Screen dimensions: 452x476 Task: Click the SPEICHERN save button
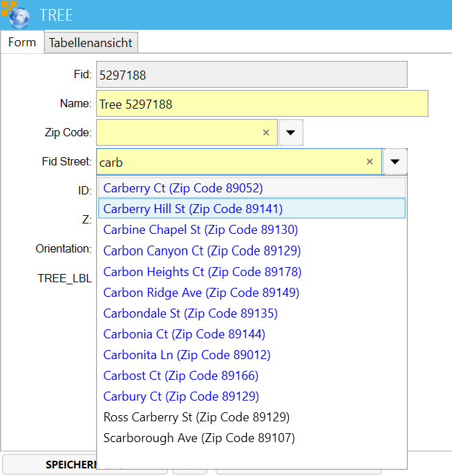(50, 464)
